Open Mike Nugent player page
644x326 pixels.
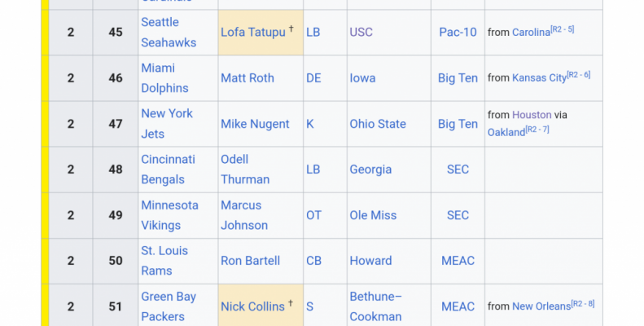click(255, 124)
